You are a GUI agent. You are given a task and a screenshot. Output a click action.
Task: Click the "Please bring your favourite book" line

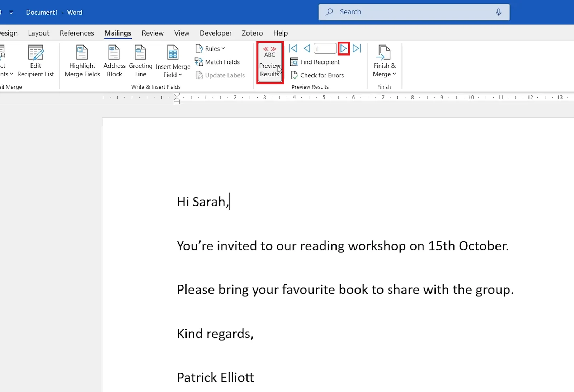345,290
